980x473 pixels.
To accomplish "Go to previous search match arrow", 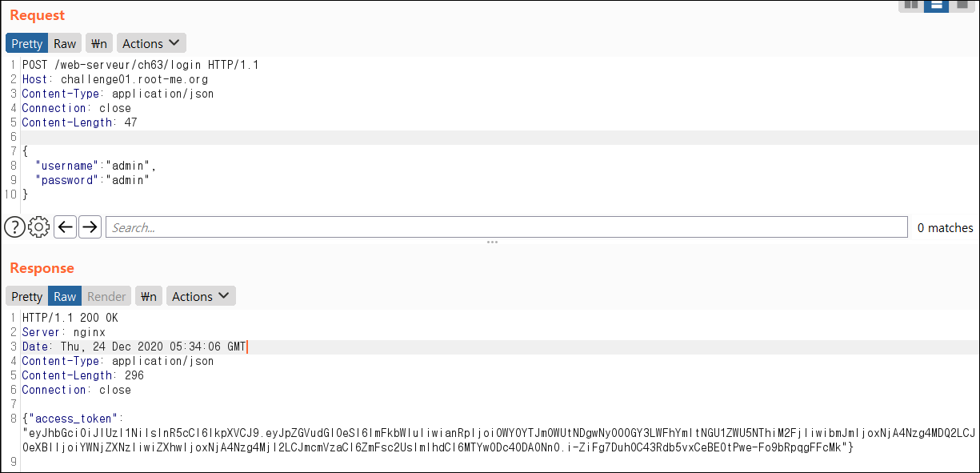I will [x=66, y=228].
